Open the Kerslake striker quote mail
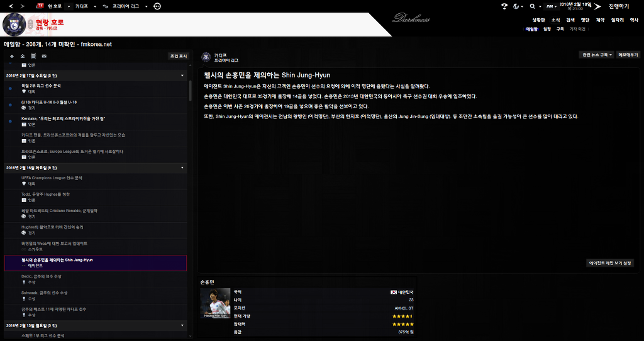Screen dimensions: 644x341 point(96,121)
